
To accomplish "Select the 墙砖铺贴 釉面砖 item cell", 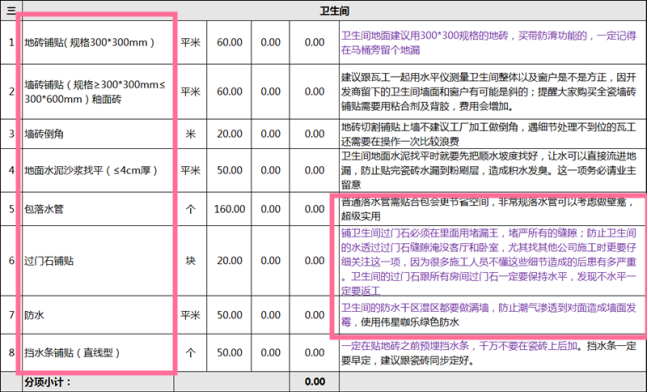I will [x=98, y=91].
